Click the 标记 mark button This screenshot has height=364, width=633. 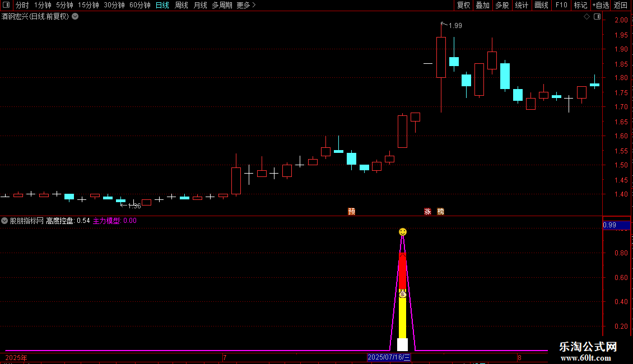(x=580, y=5)
